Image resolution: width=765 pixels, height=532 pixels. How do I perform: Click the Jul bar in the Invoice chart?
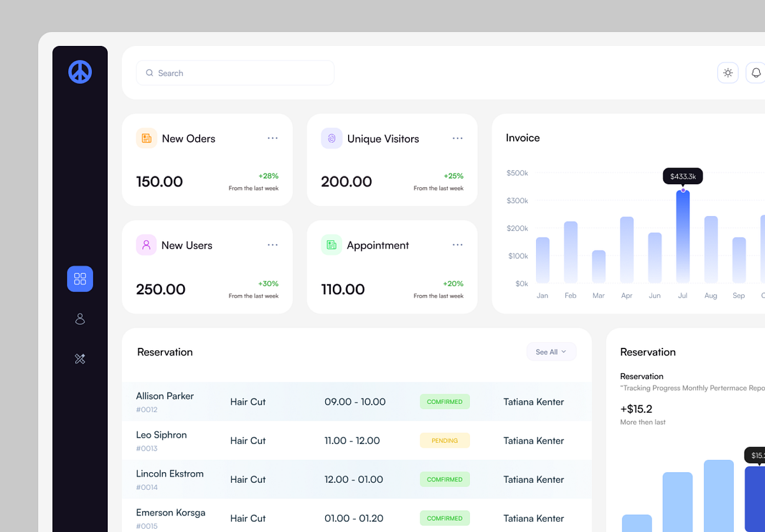point(683,236)
